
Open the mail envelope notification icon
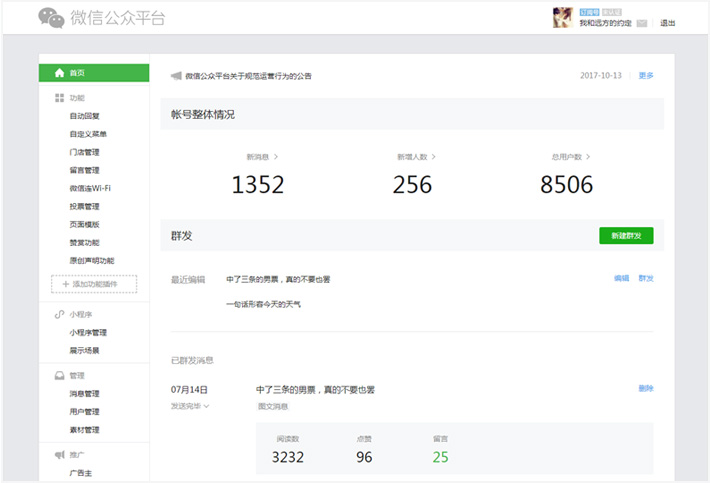(x=641, y=23)
